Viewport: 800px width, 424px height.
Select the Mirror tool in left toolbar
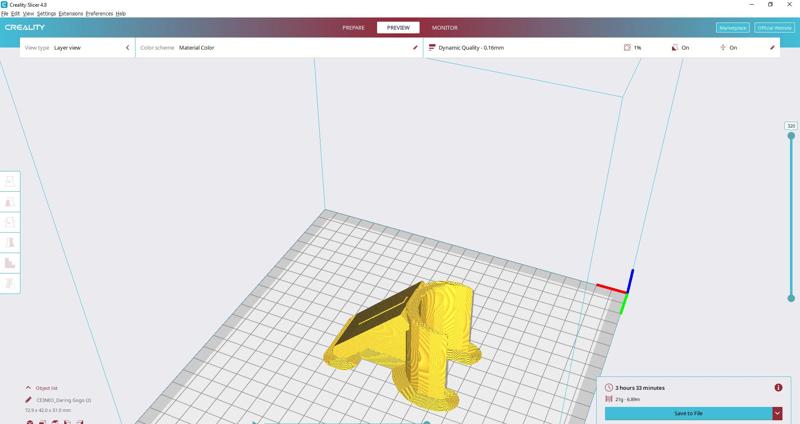click(x=10, y=242)
